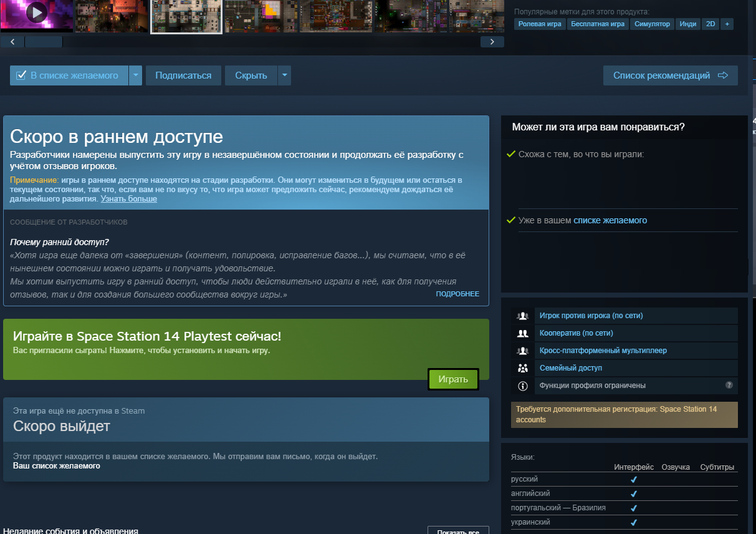The image size is (756, 534).
Task: Click the online co-op feature icon
Action: (x=523, y=333)
